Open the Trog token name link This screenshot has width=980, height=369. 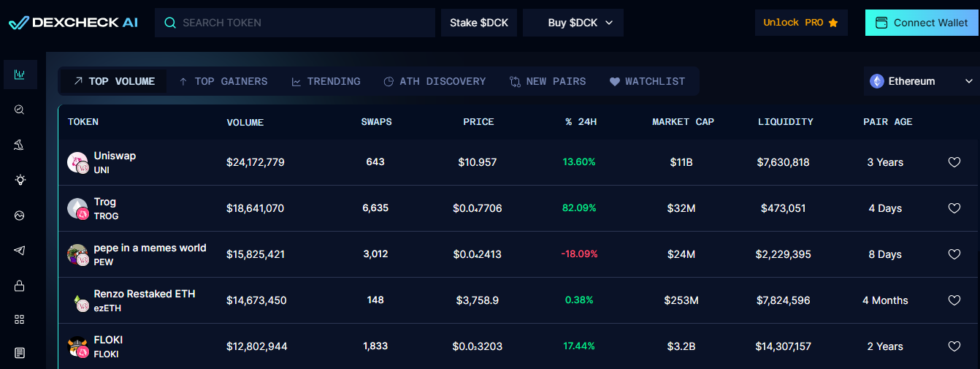105,202
